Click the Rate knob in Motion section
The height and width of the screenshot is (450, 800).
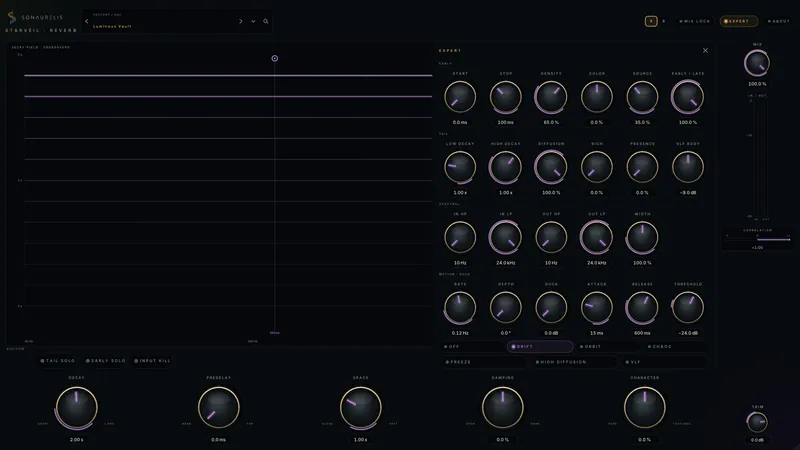tap(460, 308)
